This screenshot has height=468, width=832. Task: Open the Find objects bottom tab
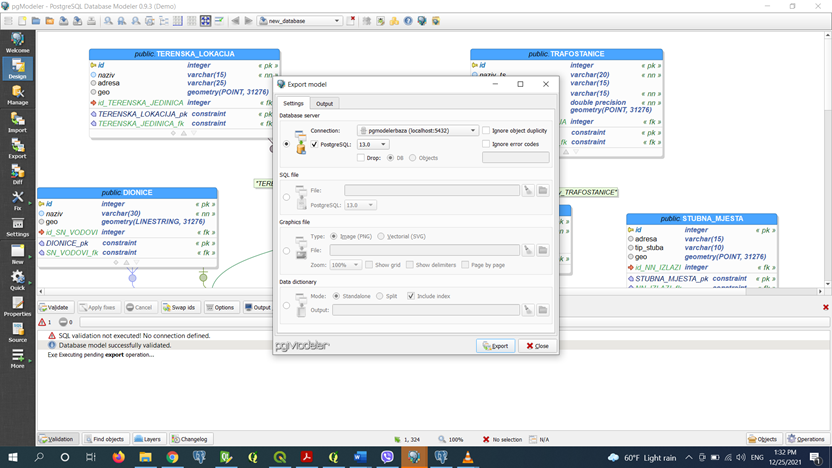[105, 439]
